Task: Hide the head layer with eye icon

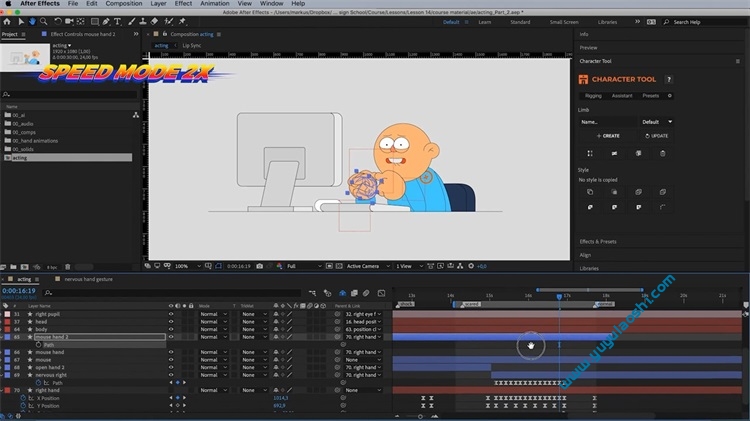Action: click(171, 322)
